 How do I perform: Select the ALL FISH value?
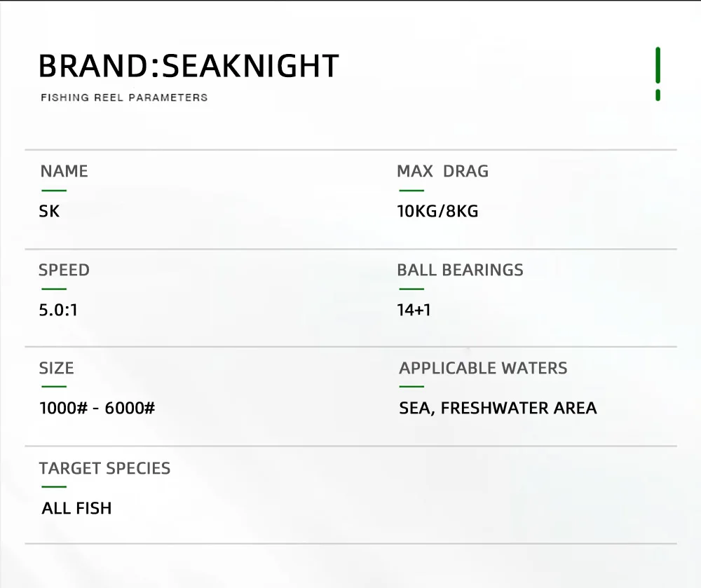pos(76,508)
